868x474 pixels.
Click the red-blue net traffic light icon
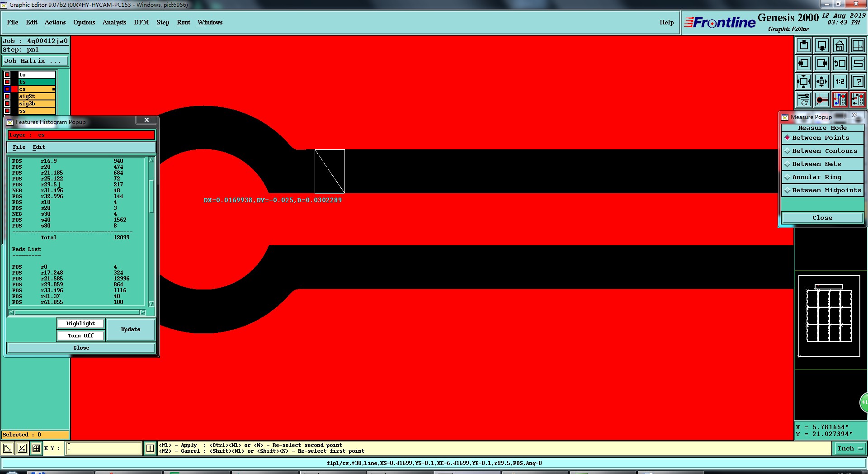point(840,100)
